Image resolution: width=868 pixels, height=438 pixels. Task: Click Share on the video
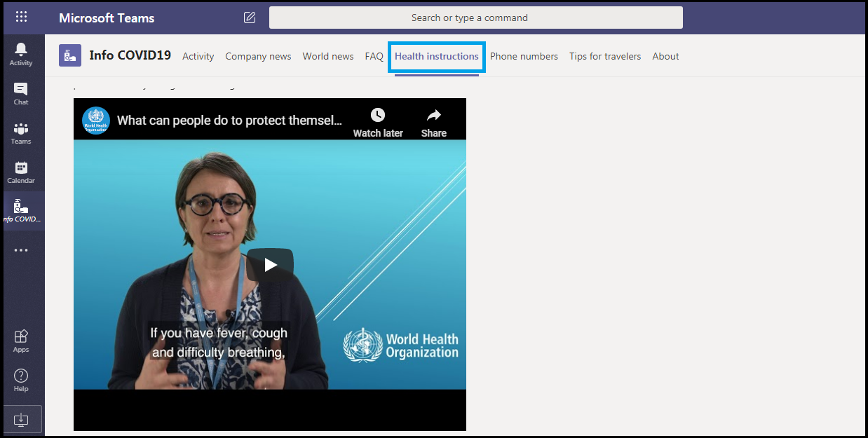[x=434, y=123]
